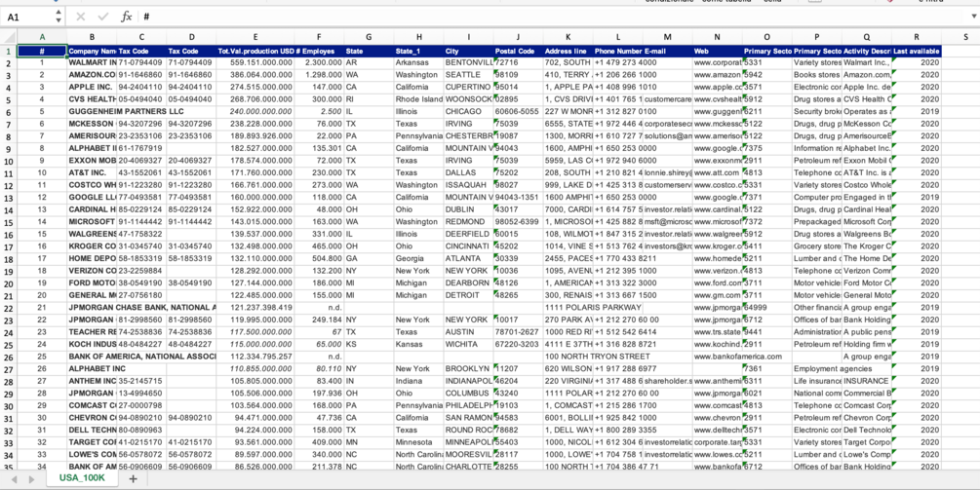Select row 22 header

coord(9,308)
